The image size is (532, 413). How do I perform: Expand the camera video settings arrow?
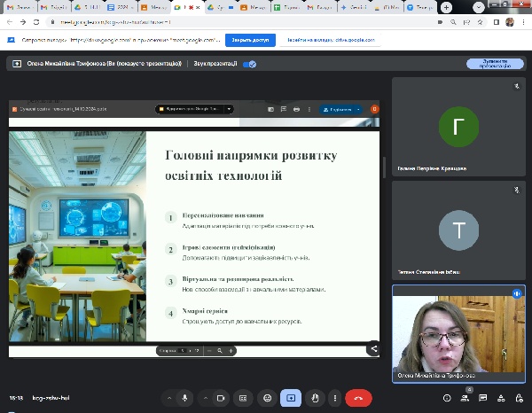(x=206, y=399)
